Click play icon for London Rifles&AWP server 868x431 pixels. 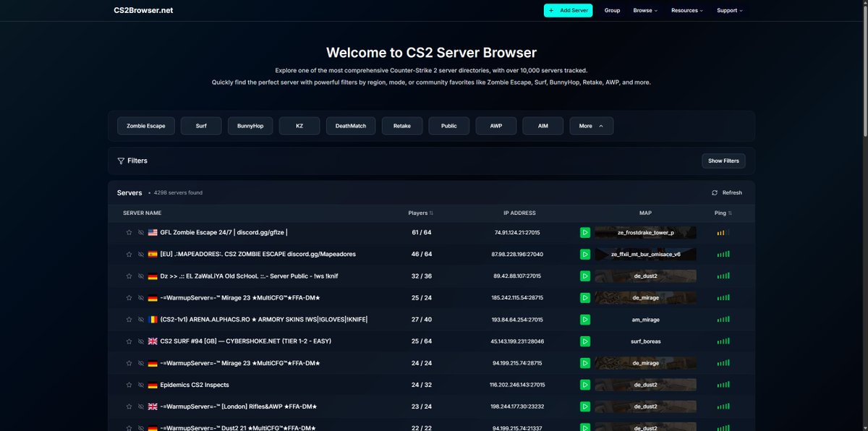click(585, 406)
